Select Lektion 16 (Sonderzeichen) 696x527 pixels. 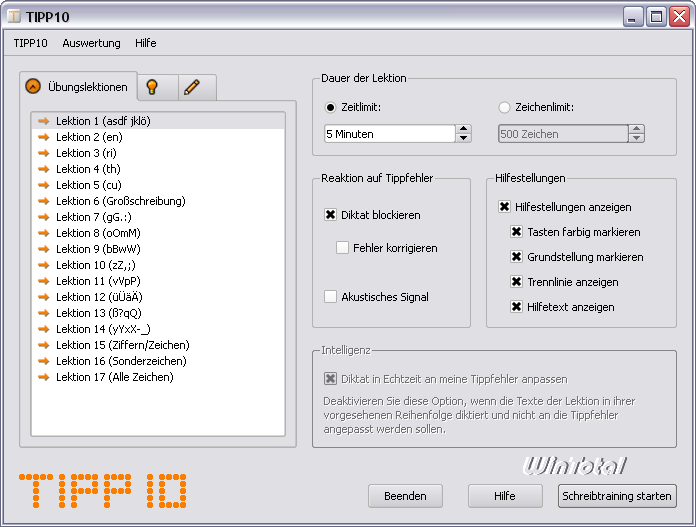(158, 361)
